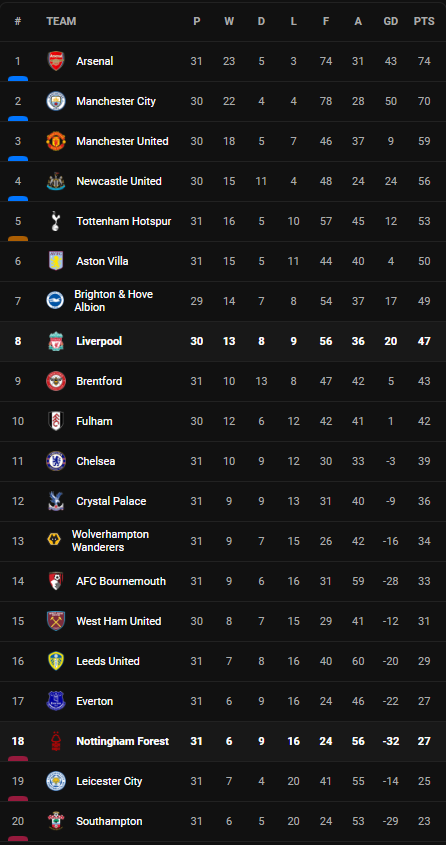This screenshot has width=446, height=845.
Task: Select the Aston Villa badge
Action: (55, 261)
